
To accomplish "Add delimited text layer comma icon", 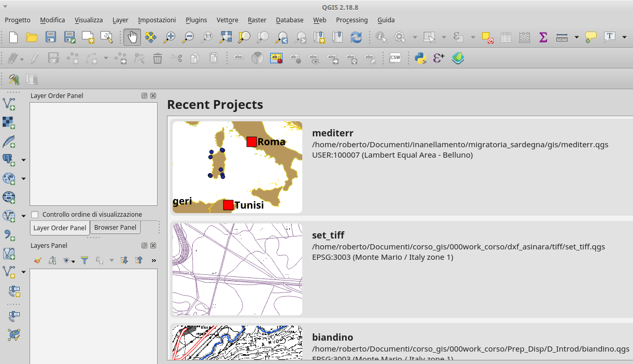I will [9, 235].
